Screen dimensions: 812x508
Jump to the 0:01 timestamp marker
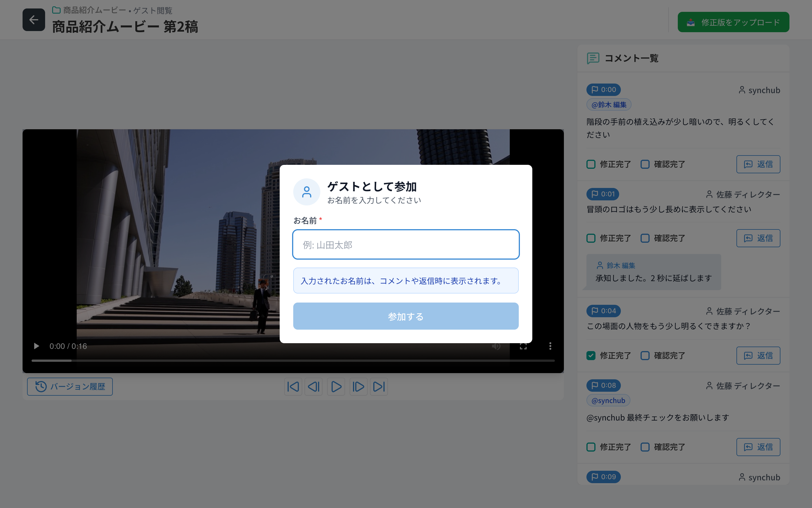pyautogui.click(x=603, y=194)
